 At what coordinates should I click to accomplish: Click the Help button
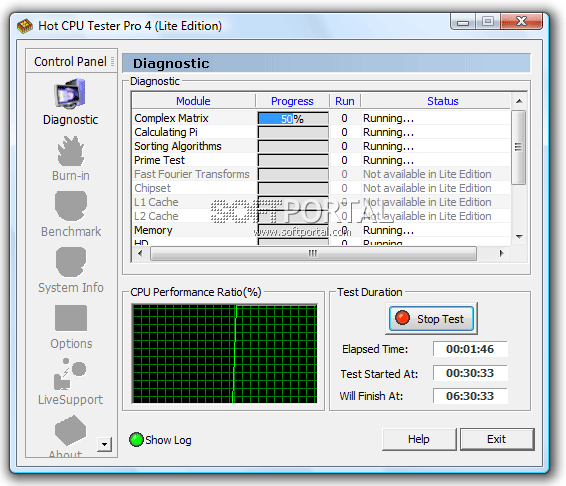419,439
